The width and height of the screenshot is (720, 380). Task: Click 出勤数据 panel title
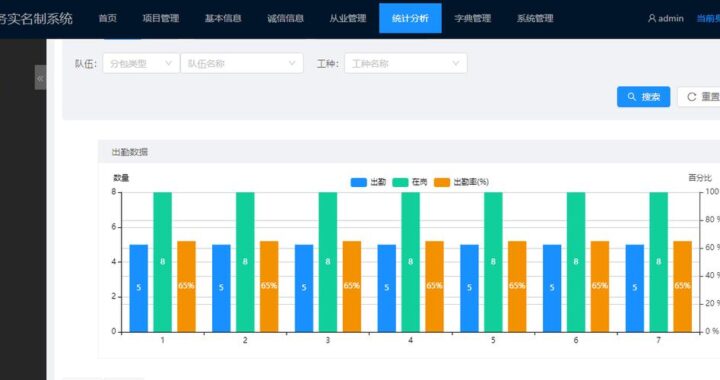130,152
